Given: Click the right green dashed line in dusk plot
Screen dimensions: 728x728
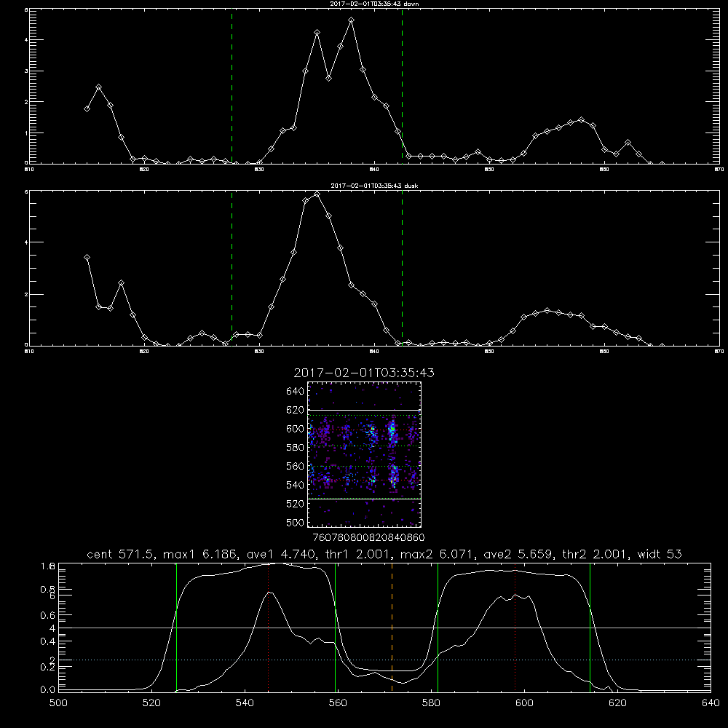Looking at the screenshot, I should tap(402, 268).
